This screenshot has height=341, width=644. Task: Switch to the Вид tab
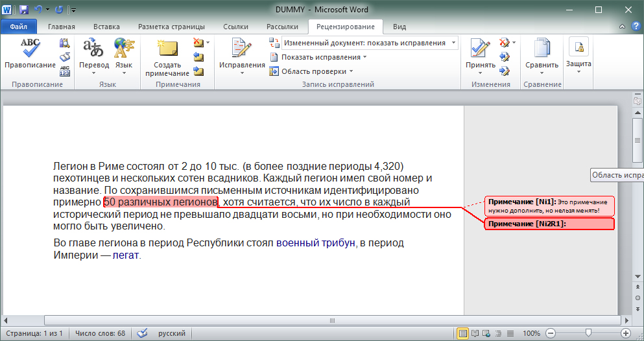tap(400, 27)
